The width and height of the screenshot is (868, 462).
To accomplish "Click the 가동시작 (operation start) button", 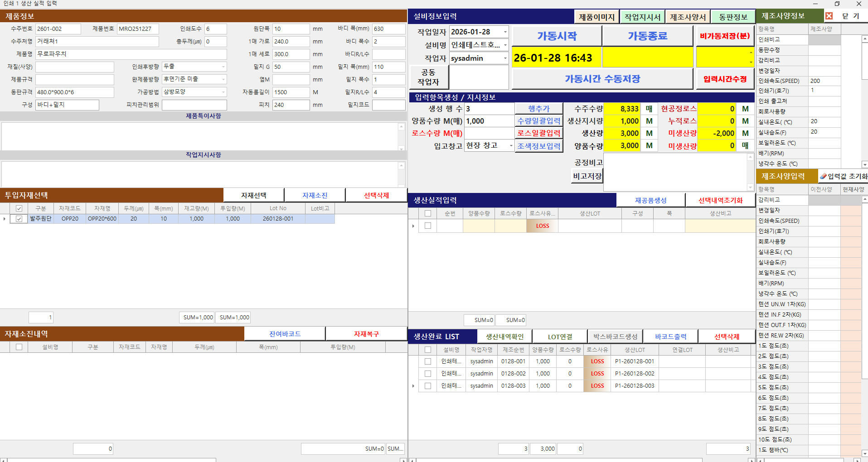I will (x=556, y=36).
